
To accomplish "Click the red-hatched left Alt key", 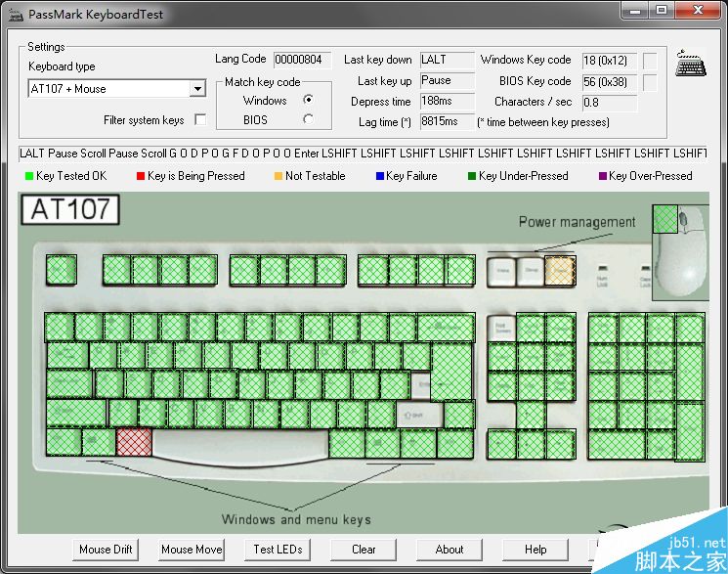I will (x=134, y=442).
